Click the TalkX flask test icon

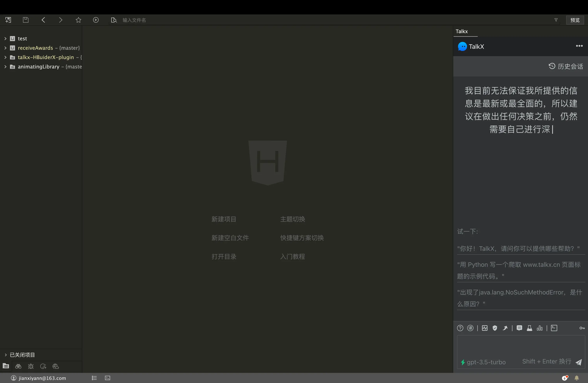pyautogui.click(x=529, y=328)
